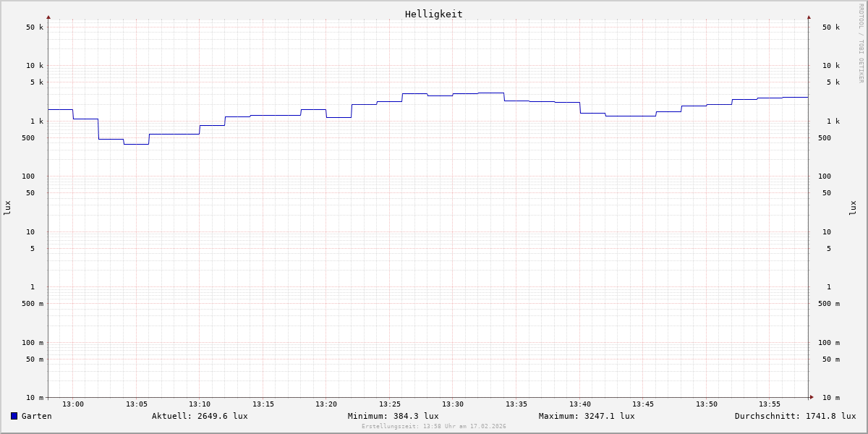Click the red arrow at x-axis right end

click(x=812, y=397)
